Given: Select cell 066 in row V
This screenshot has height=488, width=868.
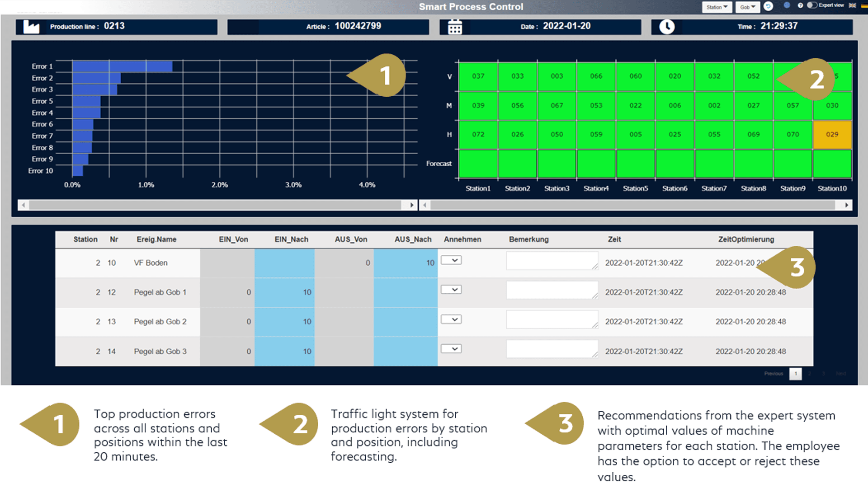Looking at the screenshot, I should tap(596, 76).
